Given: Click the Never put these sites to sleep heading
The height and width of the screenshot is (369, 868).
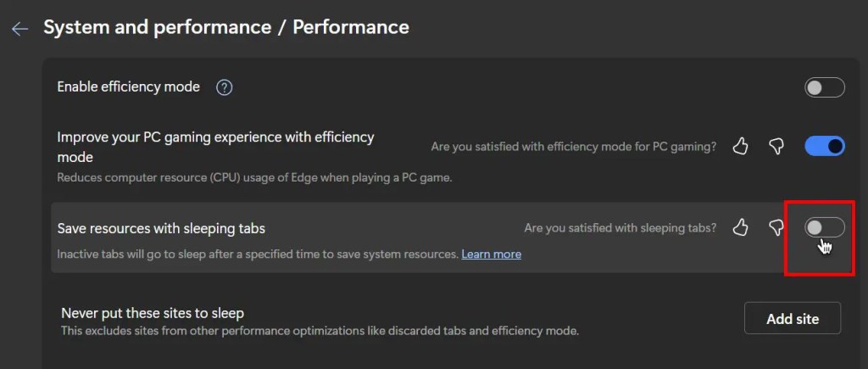Looking at the screenshot, I should tap(153, 313).
